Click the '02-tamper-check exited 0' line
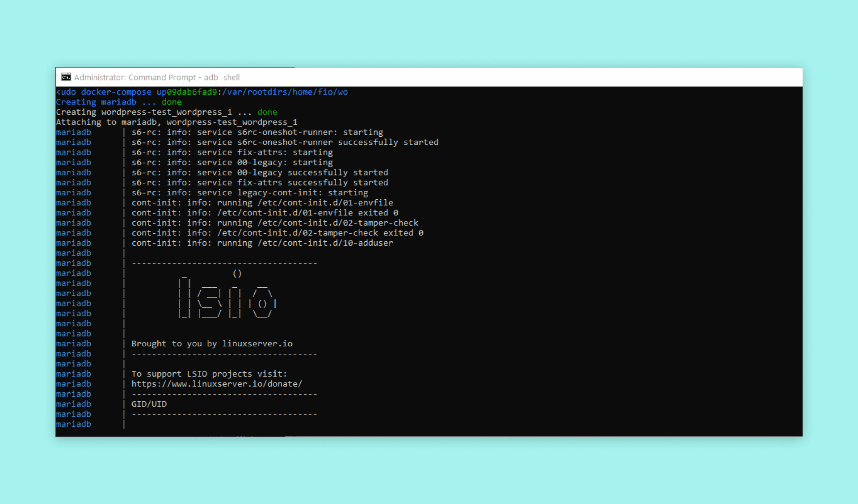This screenshot has width=858, height=504. coord(277,233)
